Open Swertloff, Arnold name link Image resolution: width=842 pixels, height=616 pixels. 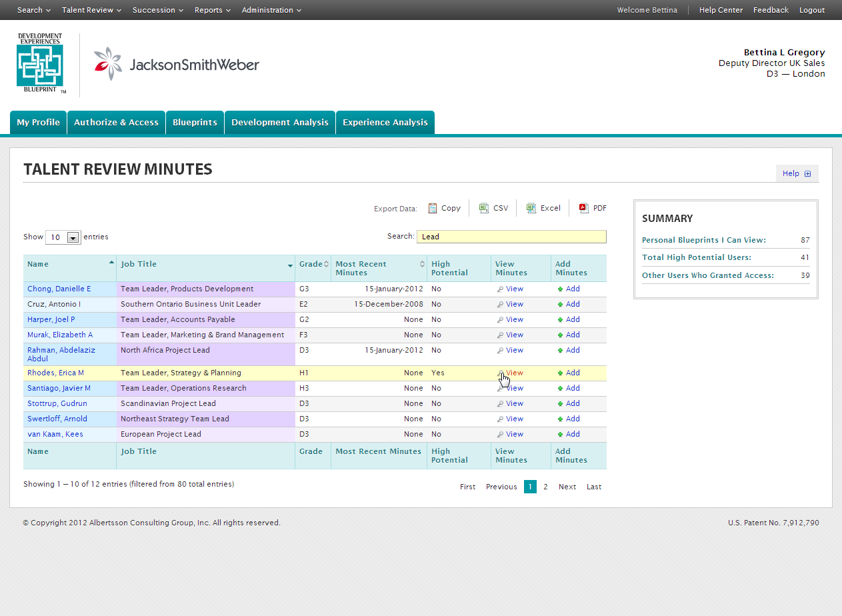tap(57, 419)
